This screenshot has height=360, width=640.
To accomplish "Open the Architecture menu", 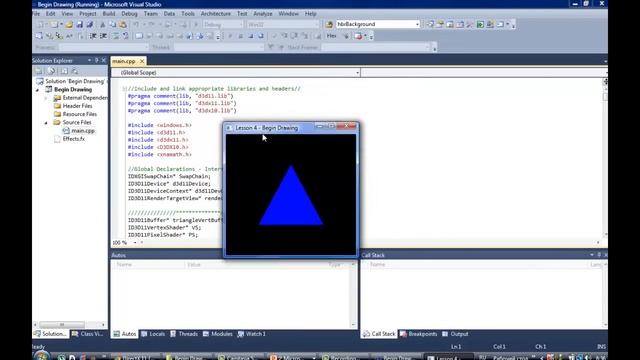I will point(216,13).
